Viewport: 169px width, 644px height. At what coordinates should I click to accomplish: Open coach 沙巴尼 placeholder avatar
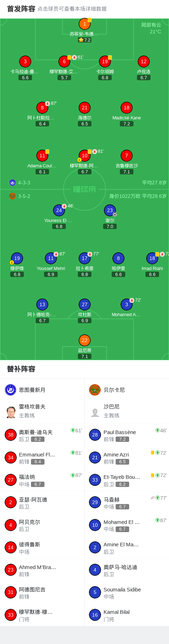click(x=95, y=412)
